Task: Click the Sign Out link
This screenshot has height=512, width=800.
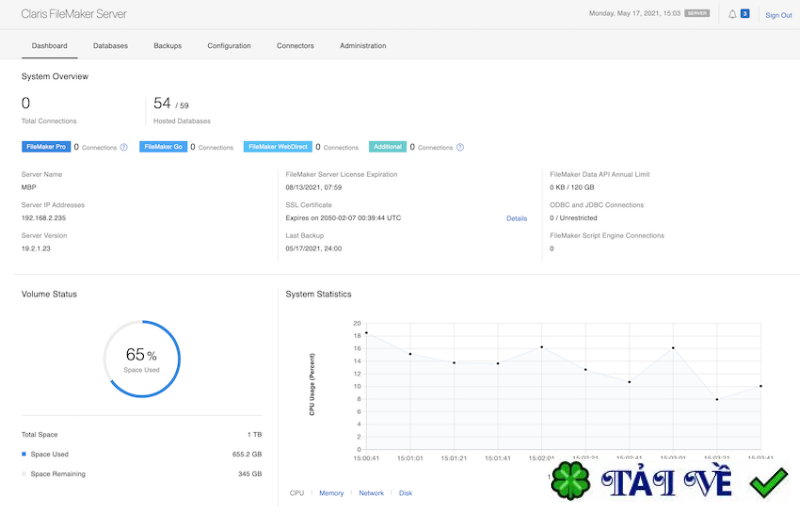Action: [778, 15]
